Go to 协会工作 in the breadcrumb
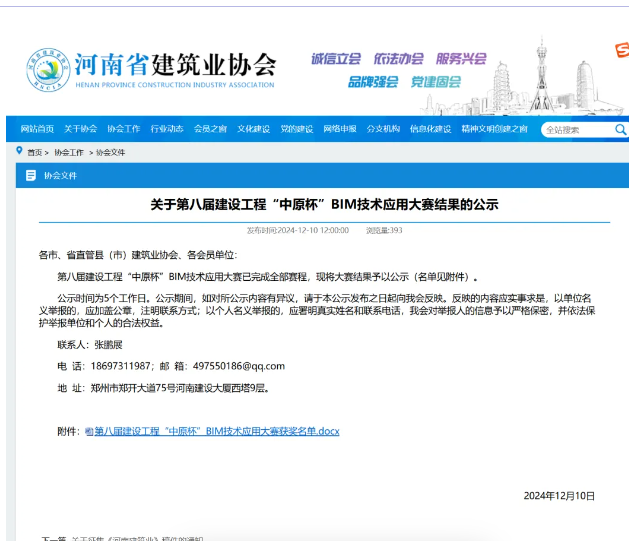The width and height of the screenshot is (629, 541). [69, 152]
